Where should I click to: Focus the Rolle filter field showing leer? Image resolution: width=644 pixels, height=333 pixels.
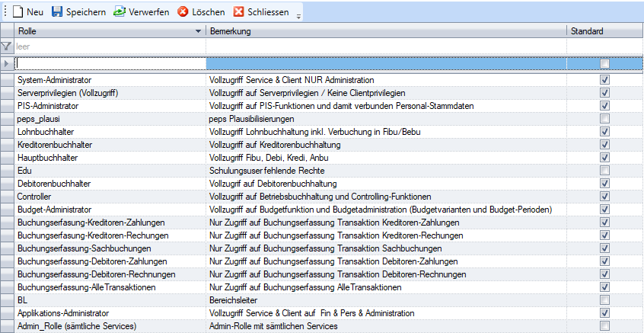coord(110,46)
